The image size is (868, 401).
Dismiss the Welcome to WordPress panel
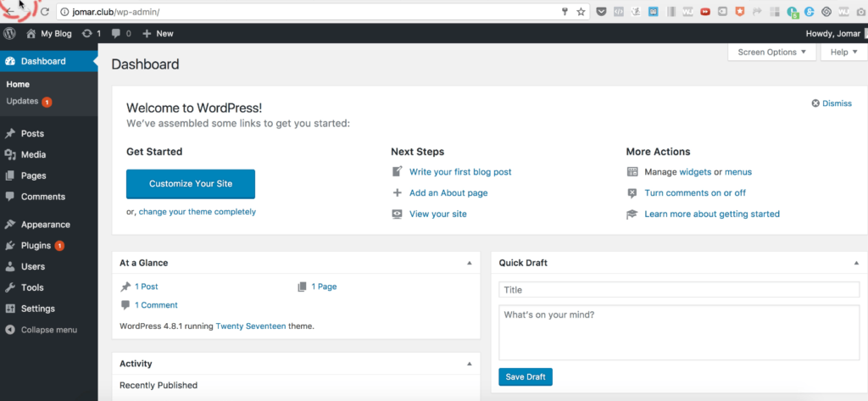click(832, 103)
